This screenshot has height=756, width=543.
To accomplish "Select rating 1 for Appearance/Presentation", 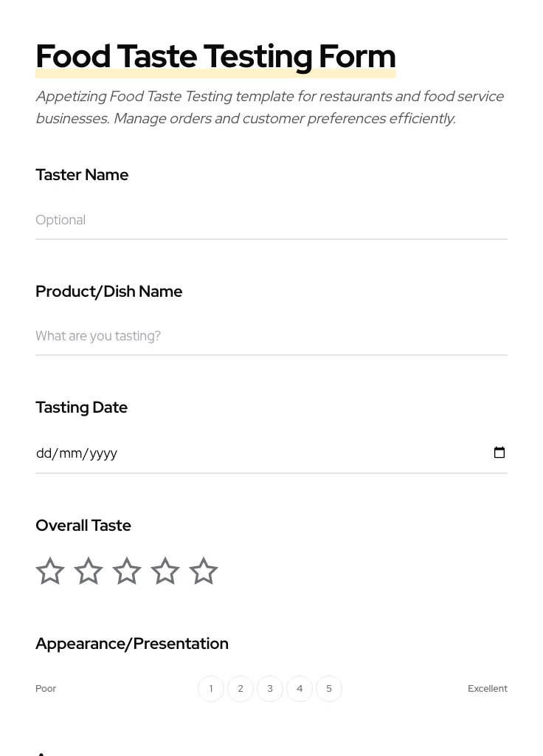I will (211, 688).
